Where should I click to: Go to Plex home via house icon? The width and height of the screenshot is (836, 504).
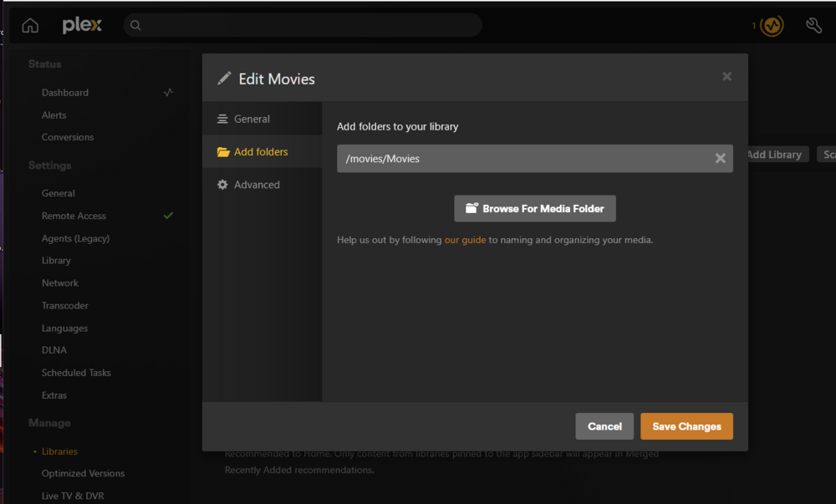(30, 25)
